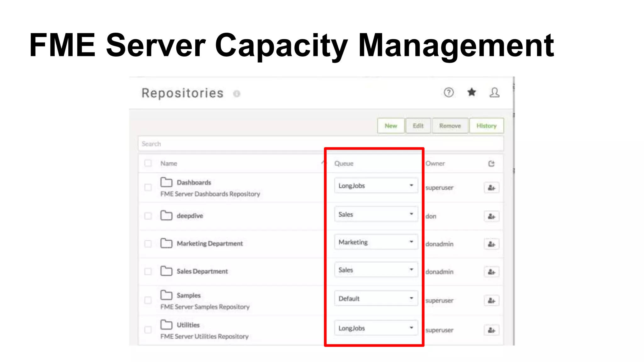The image size is (644, 362).
Task: Check the Utilities repository checkbox
Action: click(148, 330)
